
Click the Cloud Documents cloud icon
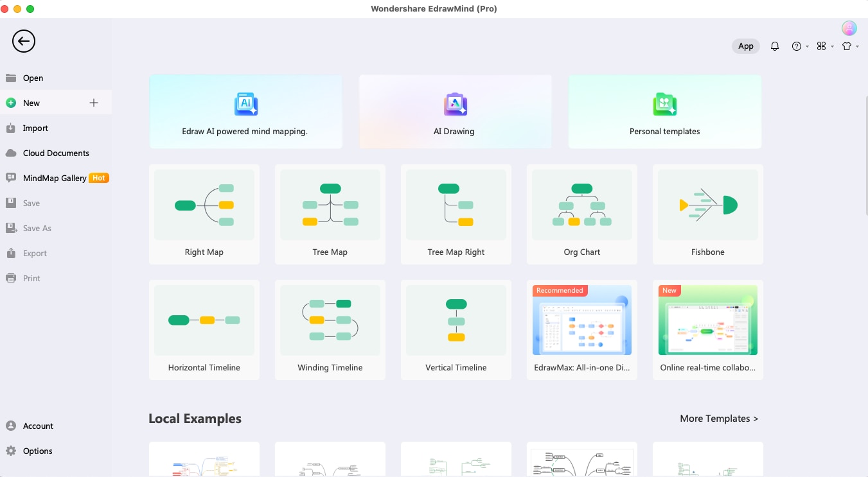point(11,153)
